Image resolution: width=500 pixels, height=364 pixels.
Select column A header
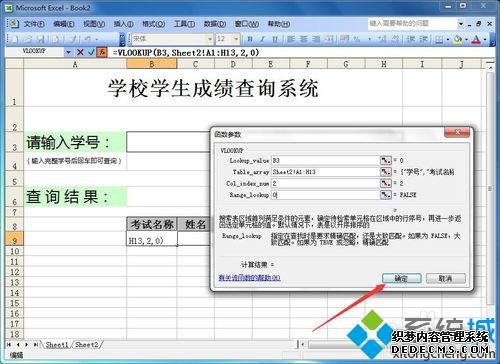(75, 64)
